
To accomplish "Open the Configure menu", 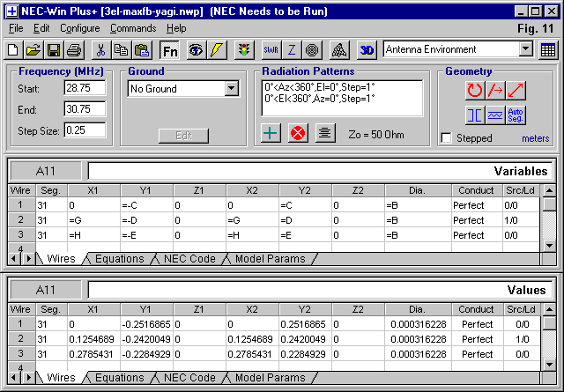I will pos(80,28).
